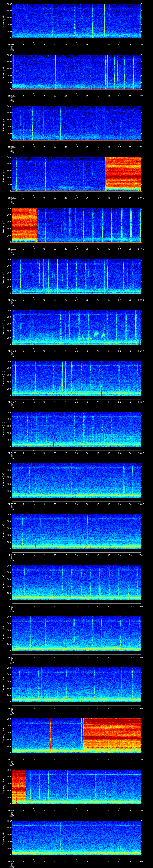Click the 30-second tick under the 21:21:00 panel
153x868 pixels.
tap(77, 300)
